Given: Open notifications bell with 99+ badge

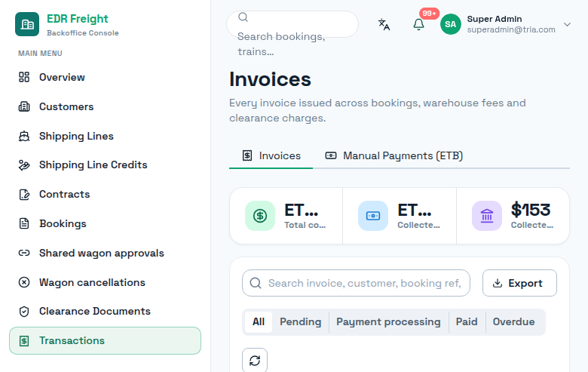Looking at the screenshot, I should click(419, 24).
